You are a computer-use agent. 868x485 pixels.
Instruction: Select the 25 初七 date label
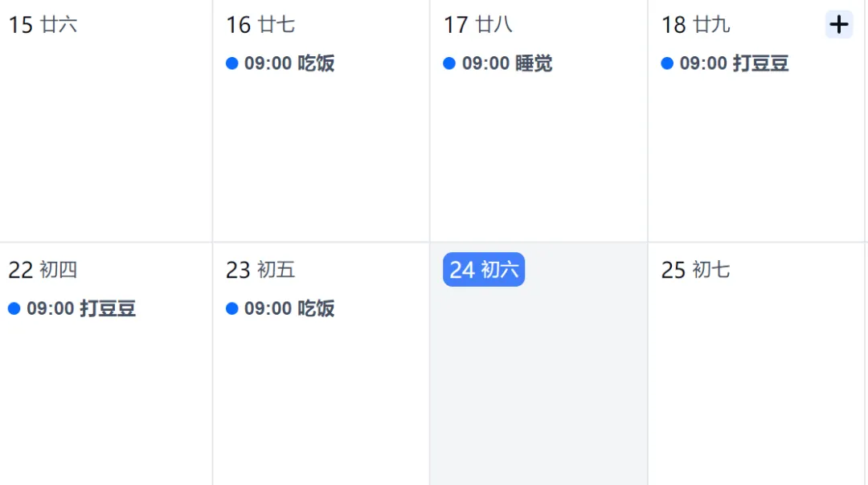click(696, 270)
